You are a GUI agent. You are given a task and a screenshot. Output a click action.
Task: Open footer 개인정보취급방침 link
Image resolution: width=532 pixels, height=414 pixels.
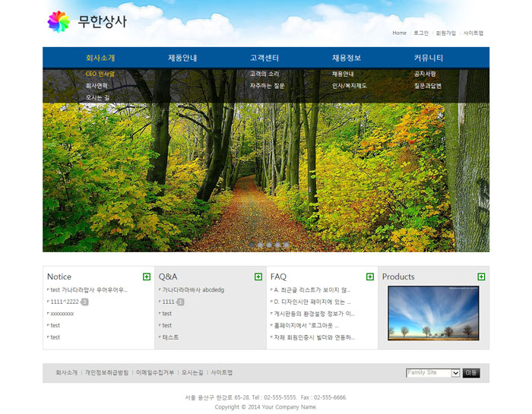click(106, 373)
